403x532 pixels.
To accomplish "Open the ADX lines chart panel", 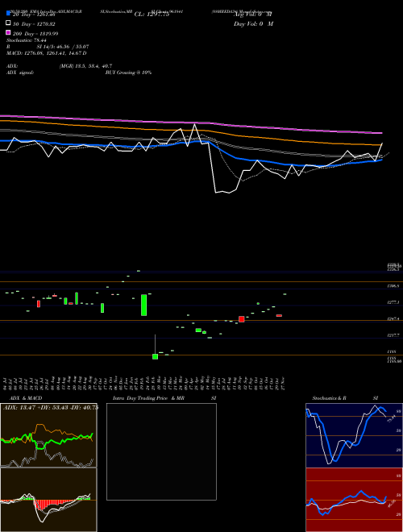I will click(48, 435).
